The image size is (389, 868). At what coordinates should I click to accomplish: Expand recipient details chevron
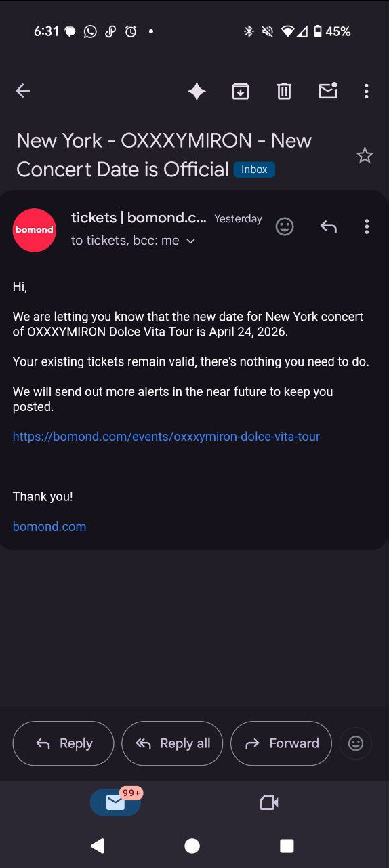point(190,241)
